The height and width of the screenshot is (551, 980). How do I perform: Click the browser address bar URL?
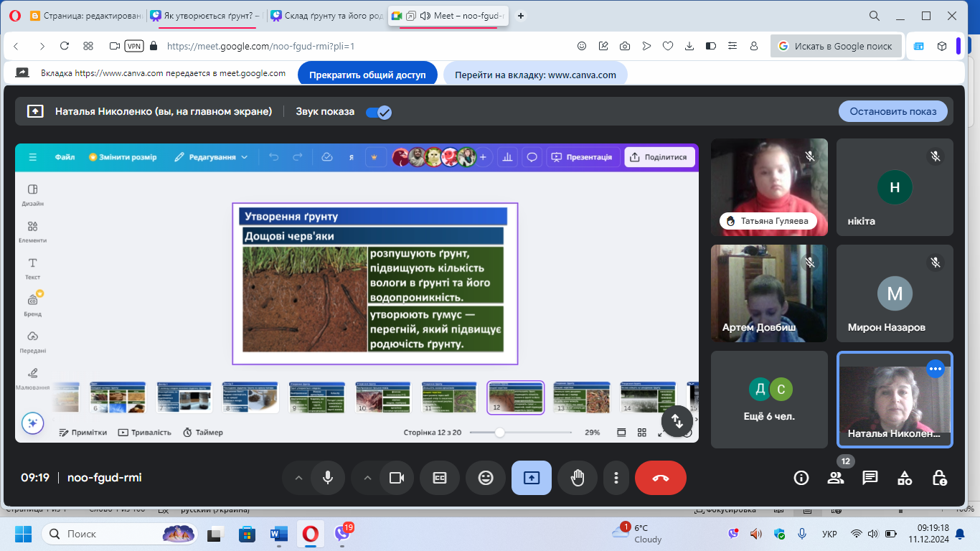pyautogui.click(x=260, y=46)
